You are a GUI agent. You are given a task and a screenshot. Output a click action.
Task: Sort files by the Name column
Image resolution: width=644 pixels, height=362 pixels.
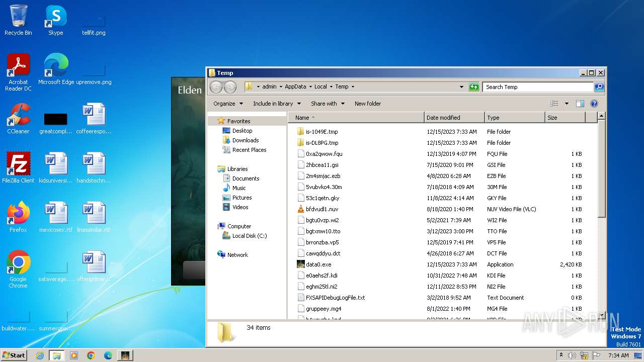356,118
